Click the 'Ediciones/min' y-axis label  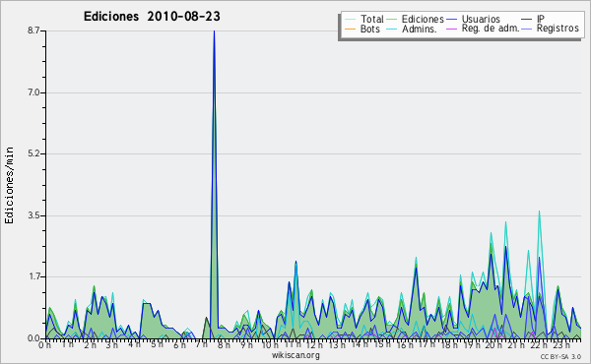click(x=9, y=185)
